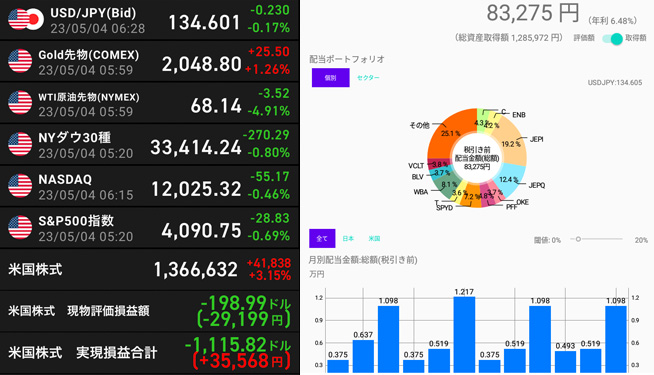Image resolution: width=654 pixels, height=375 pixels.
Task: Tap the US flag beside NYダウ30種
Action: pos(20,144)
